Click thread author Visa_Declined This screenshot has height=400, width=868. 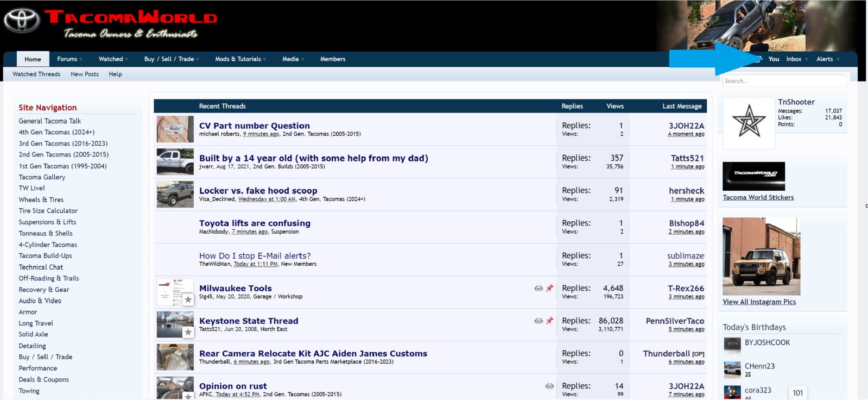point(217,199)
